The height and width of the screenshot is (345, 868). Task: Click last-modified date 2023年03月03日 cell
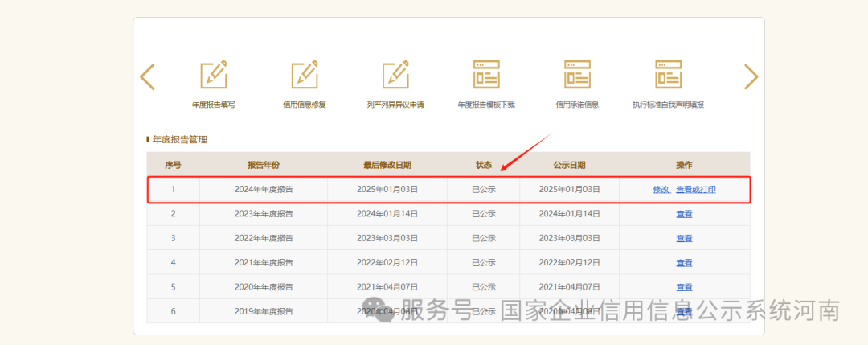coord(387,238)
